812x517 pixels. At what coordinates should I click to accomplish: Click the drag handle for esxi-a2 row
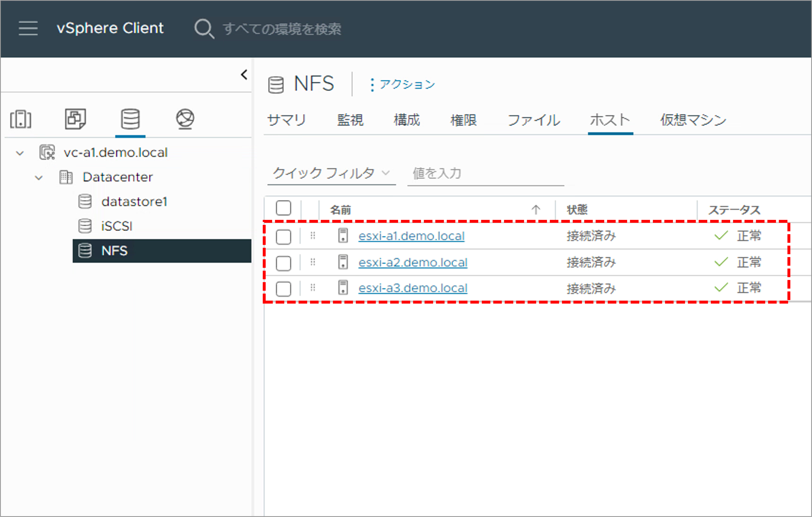[x=313, y=262]
